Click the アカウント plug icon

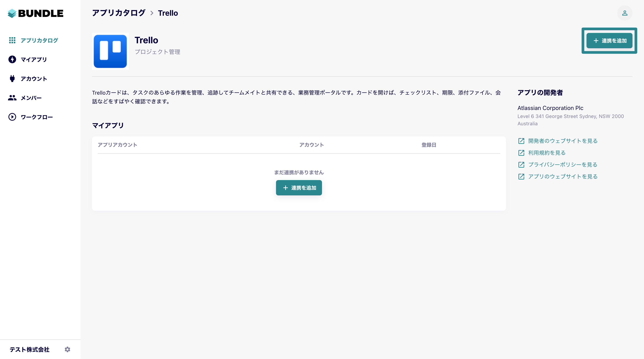(x=12, y=78)
